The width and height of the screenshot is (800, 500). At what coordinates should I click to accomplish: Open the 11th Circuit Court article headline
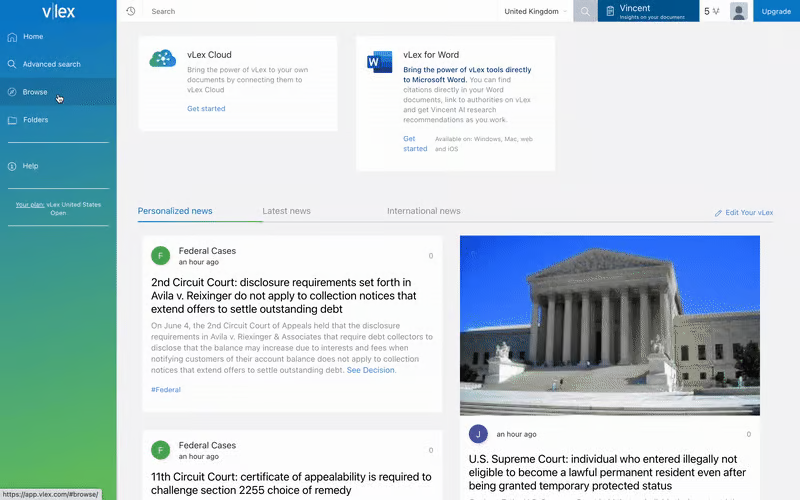(x=291, y=483)
